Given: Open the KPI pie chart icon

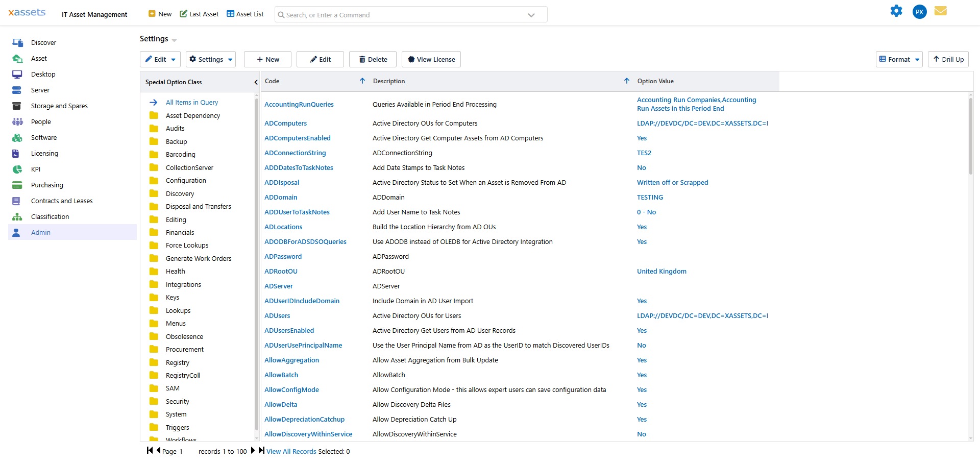Looking at the screenshot, I should coord(17,169).
